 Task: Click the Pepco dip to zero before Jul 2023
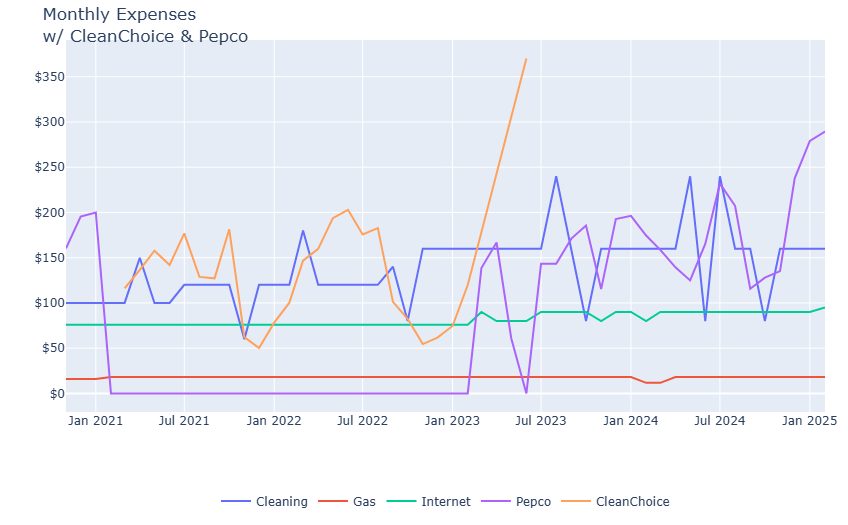click(x=526, y=392)
